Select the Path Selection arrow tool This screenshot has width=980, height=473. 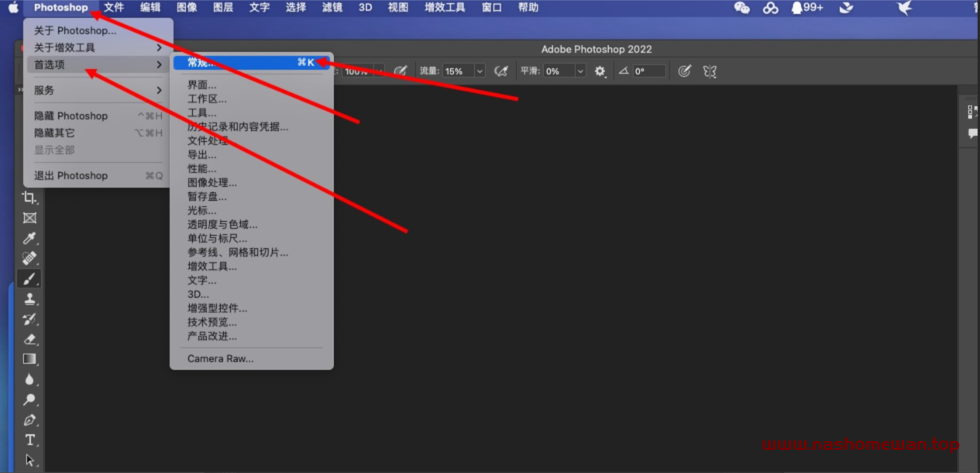pyautogui.click(x=29, y=460)
